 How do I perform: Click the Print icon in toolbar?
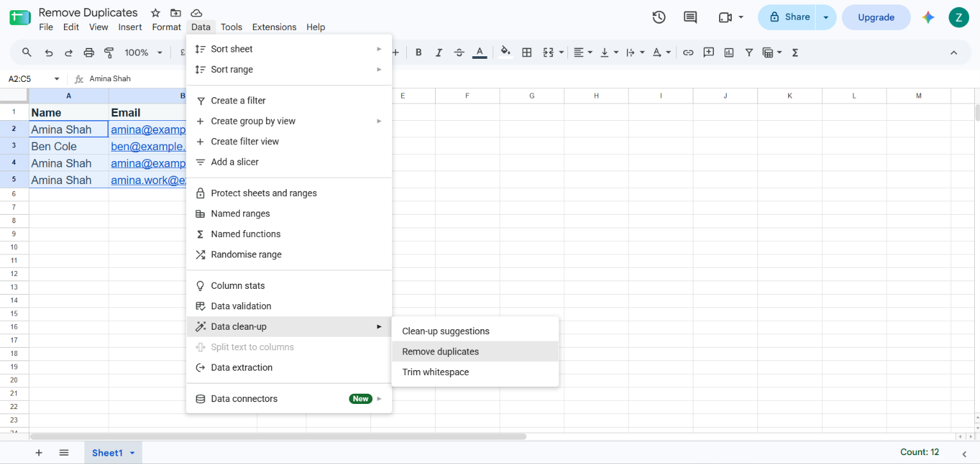coord(89,52)
